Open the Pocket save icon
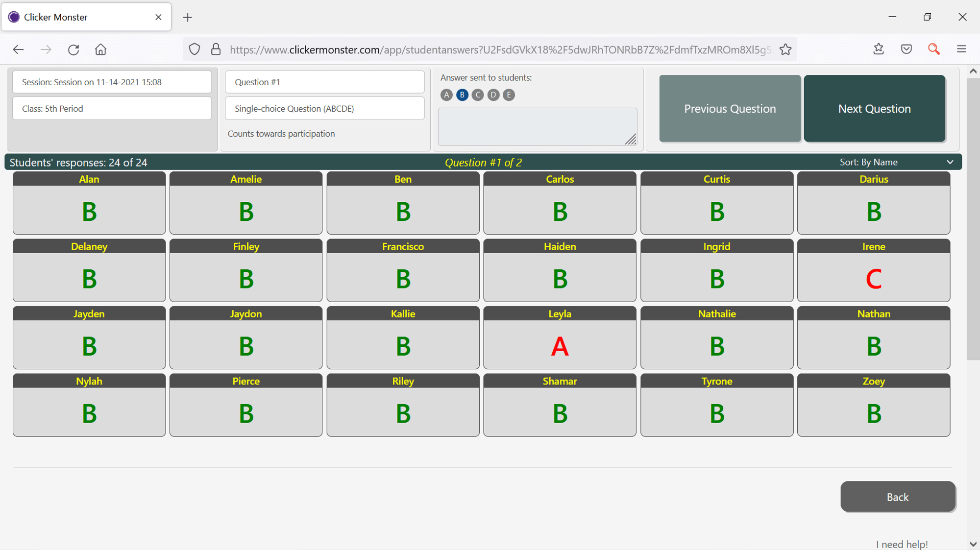 [906, 49]
